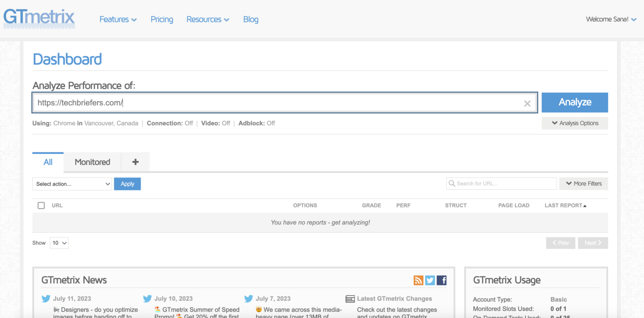Change the Show 10 entries dropdown

pyautogui.click(x=59, y=243)
